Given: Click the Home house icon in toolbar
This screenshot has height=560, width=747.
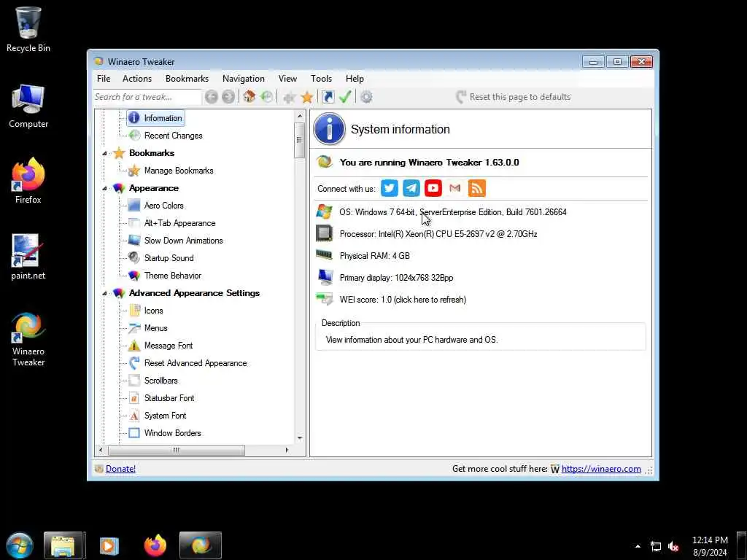Looking at the screenshot, I should (249, 97).
